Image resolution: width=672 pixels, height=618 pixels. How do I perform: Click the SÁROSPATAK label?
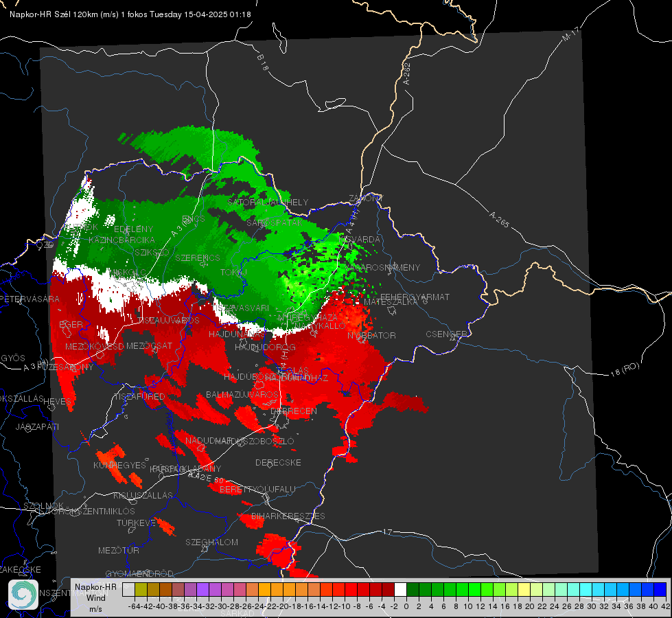tap(275, 222)
